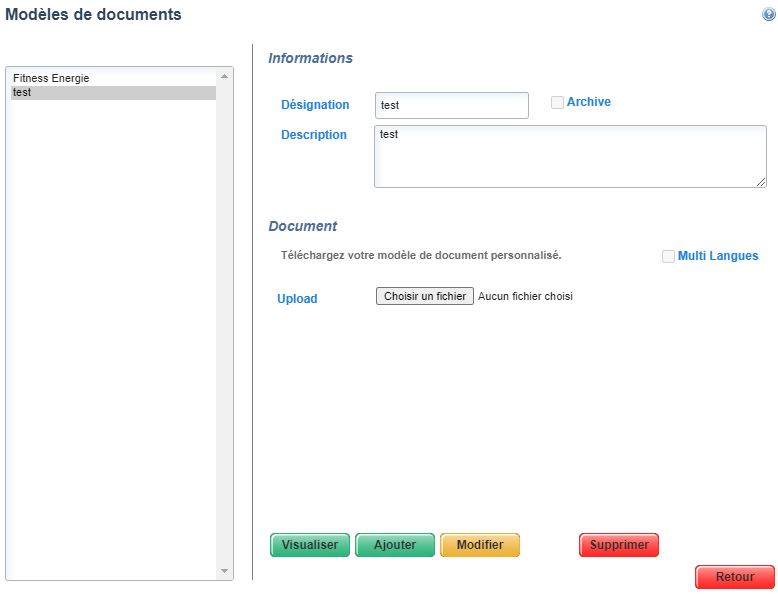The height and width of the screenshot is (599, 778).
Task: Click the Description textarea resize handle
Action: click(761, 182)
